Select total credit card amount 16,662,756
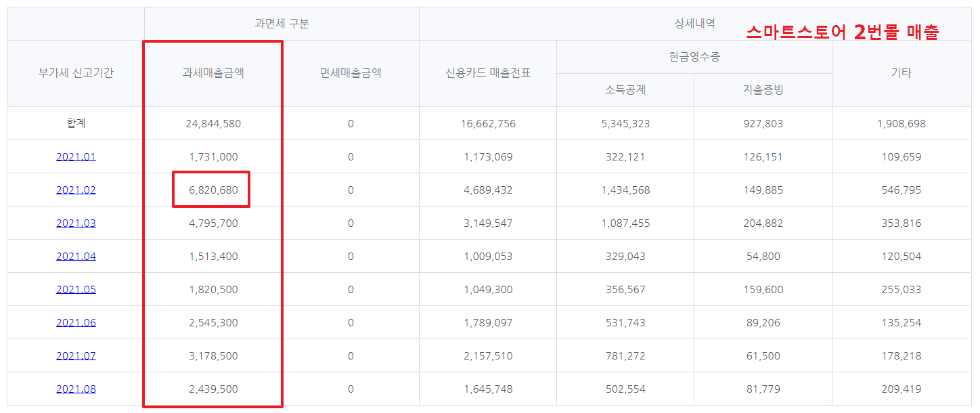The height and width of the screenshot is (413, 980). (488, 124)
